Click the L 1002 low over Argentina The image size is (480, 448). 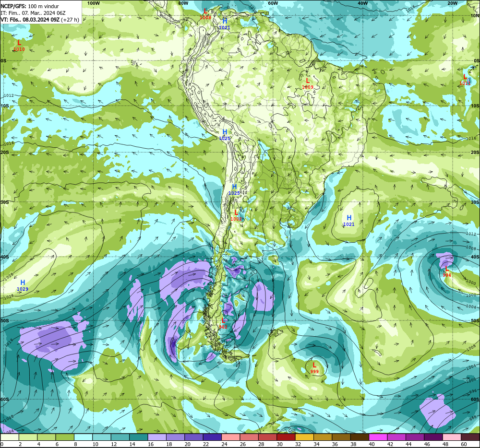236,215
